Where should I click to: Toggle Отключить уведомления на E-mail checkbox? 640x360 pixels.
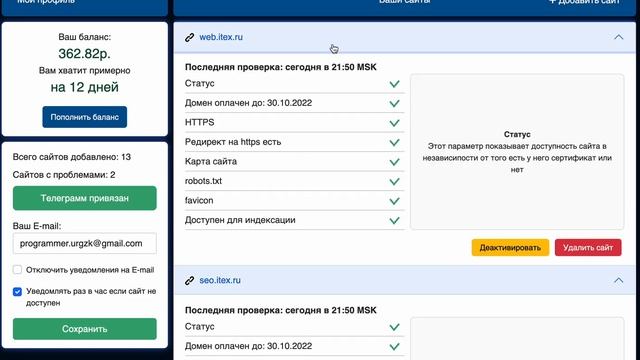click(17, 270)
